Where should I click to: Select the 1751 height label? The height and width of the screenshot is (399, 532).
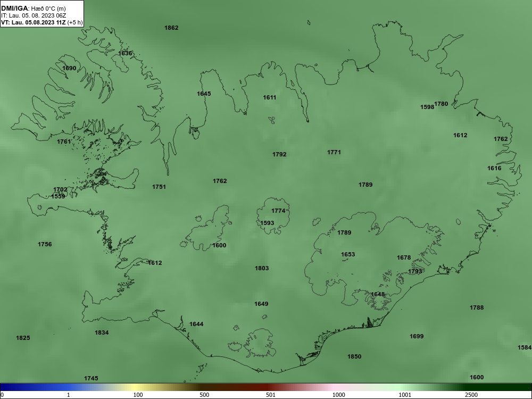[x=159, y=187]
